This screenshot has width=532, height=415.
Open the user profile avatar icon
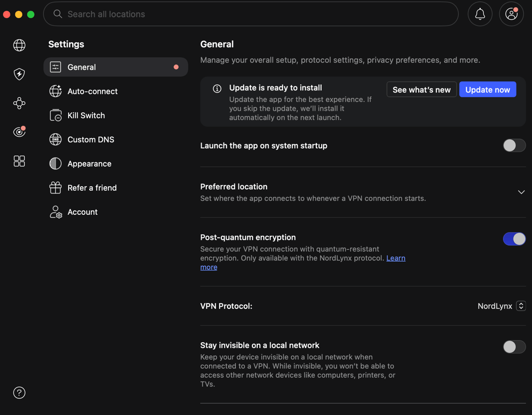511,14
